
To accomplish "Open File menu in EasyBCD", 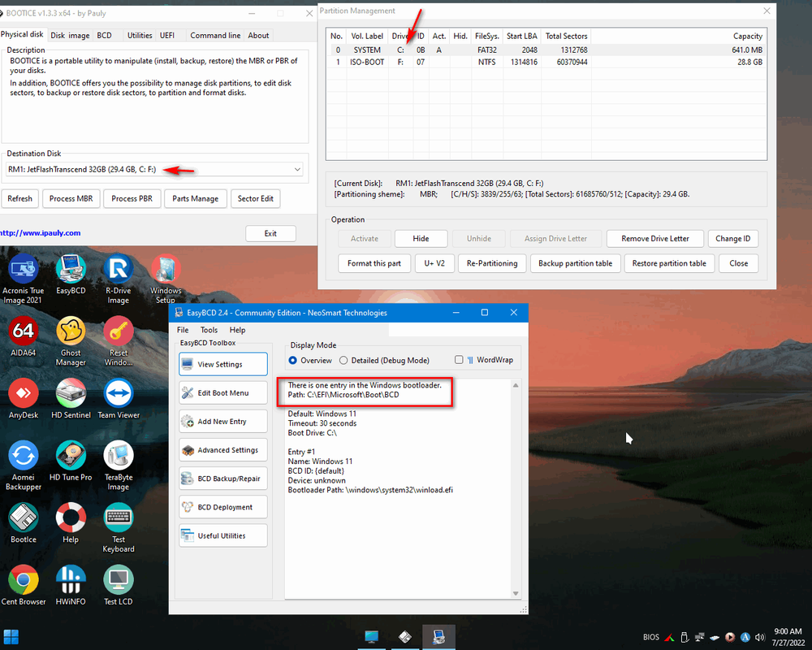I will [x=183, y=330].
